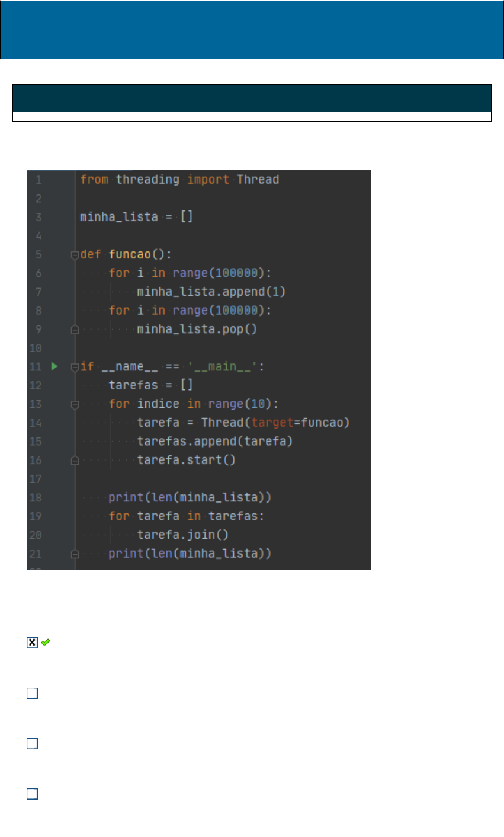The image size is (504, 837).
Task: Uncheck the first marked answer checkbox
Action: 32,642
